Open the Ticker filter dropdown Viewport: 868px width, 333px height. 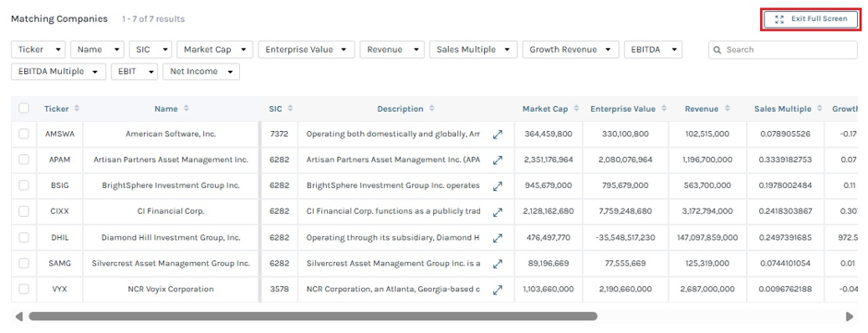pyautogui.click(x=38, y=49)
